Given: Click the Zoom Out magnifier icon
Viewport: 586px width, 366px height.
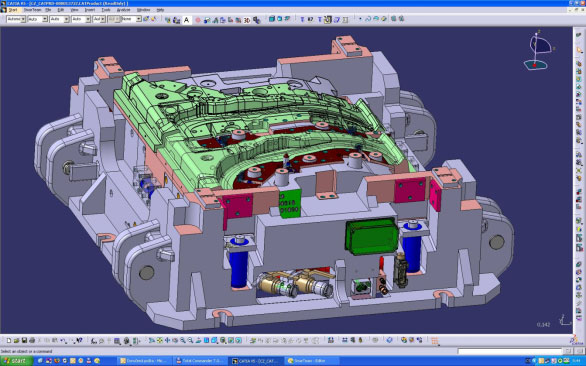Looking at the screenshot, I should tap(191, 341).
